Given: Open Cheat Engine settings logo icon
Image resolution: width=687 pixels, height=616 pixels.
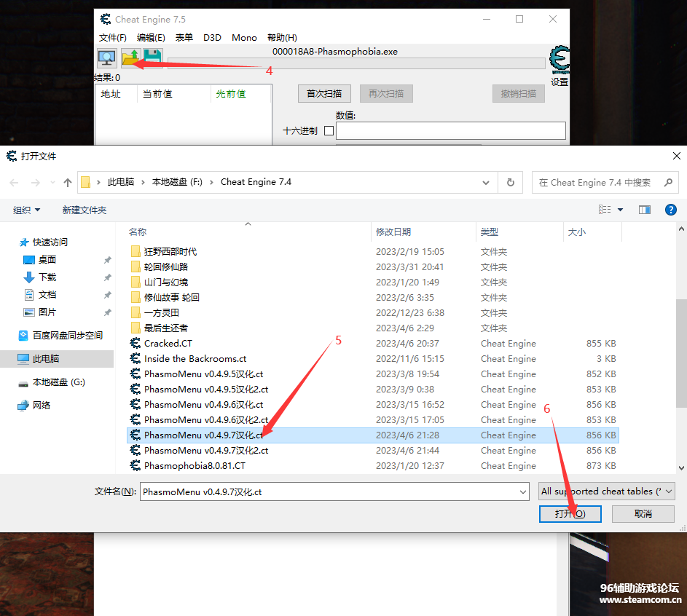Looking at the screenshot, I should (560, 61).
